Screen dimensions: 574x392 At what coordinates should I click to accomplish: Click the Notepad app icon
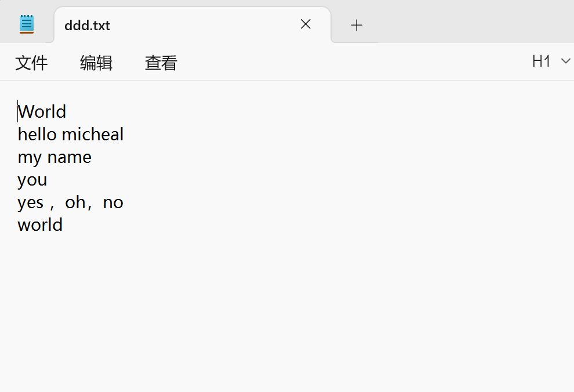click(x=27, y=24)
